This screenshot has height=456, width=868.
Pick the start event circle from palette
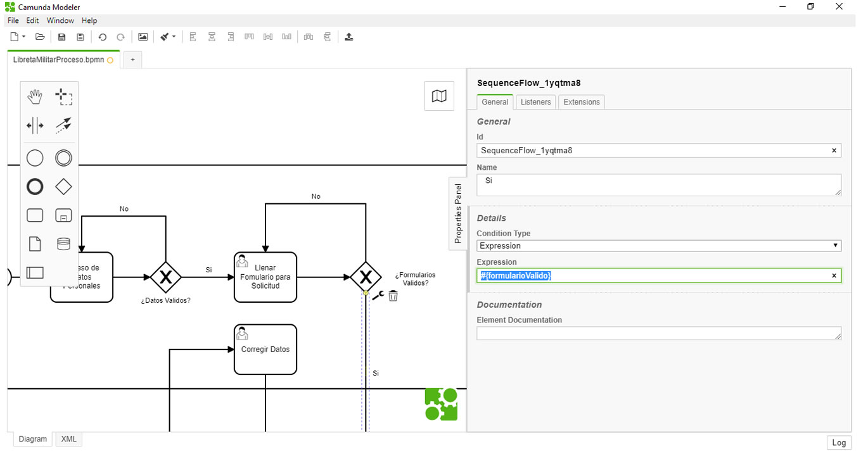(35, 158)
